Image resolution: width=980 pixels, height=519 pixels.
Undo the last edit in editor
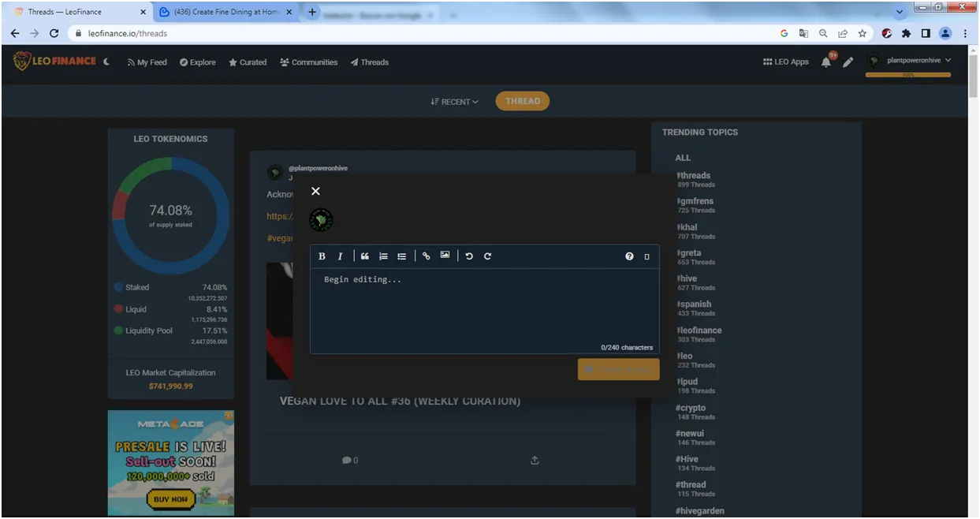coord(469,256)
